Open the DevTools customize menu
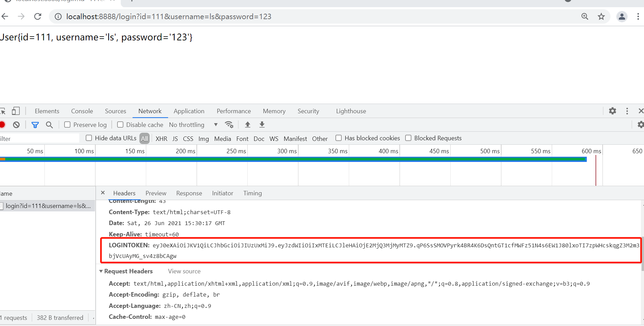644x326 pixels. (627, 111)
